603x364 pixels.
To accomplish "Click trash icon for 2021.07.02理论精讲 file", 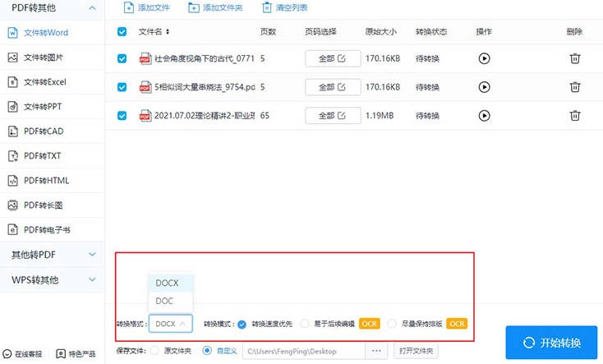I will pyautogui.click(x=575, y=116).
